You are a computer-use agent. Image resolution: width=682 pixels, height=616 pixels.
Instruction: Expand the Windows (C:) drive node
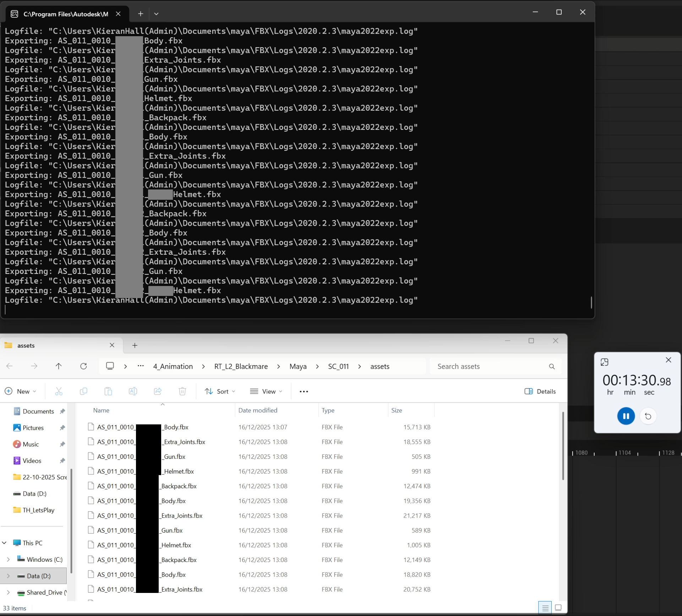(x=8, y=560)
